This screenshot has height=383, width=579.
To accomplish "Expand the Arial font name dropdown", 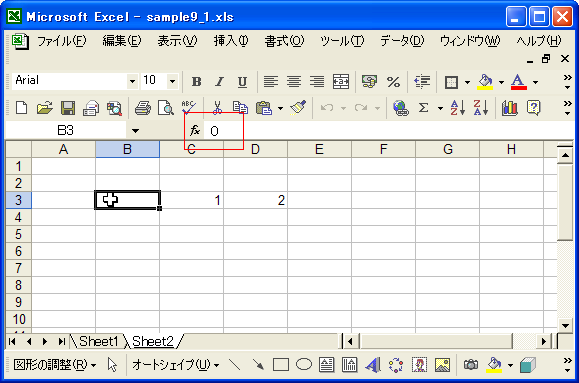I will click(x=132, y=81).
